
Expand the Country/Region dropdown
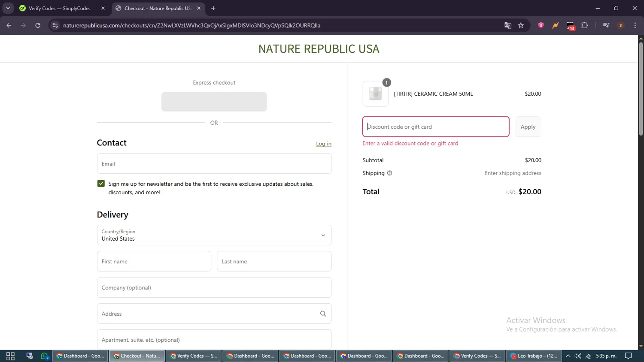pos(214,235)
